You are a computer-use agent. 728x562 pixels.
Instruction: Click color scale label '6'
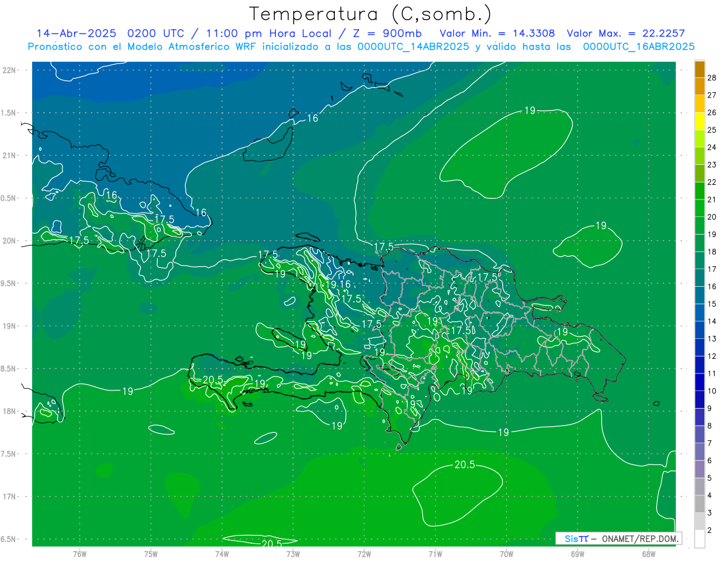pyautogui.click(x=711, y=461)
